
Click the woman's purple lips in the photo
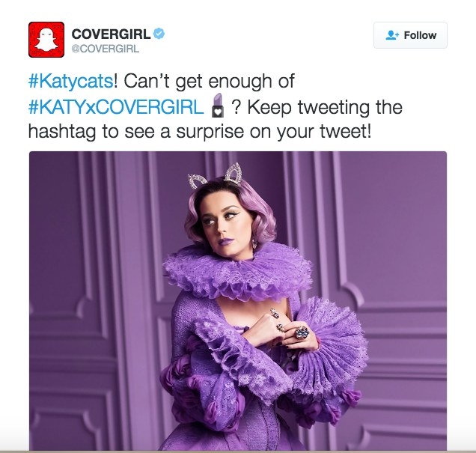pos(226,242)
